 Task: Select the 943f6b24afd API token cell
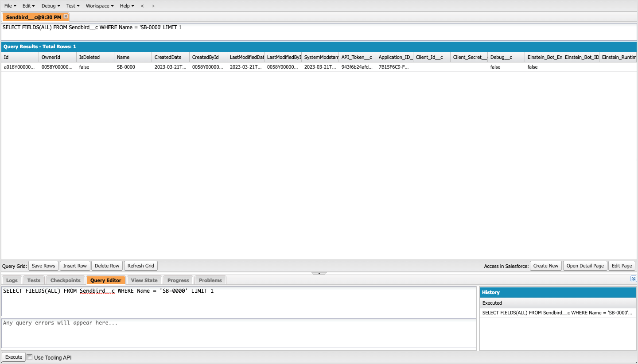tap(357, 67)
